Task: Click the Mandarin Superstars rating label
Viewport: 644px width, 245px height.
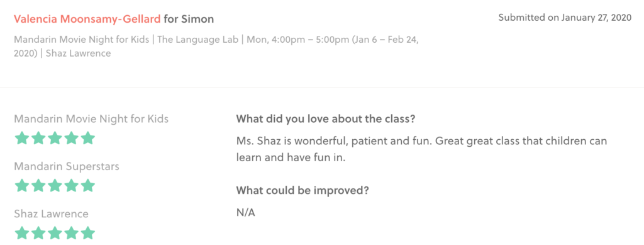Action: coord(67,166)
